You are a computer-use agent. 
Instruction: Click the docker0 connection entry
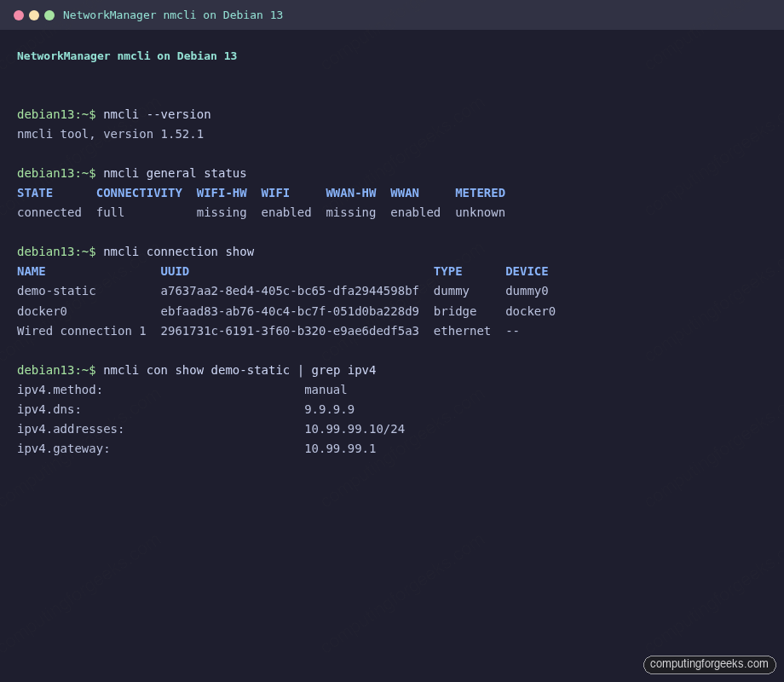[x=42, y=310]
